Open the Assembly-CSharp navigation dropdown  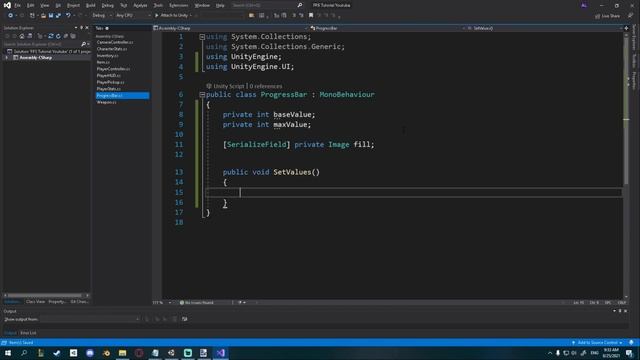(x=231, y=28)
